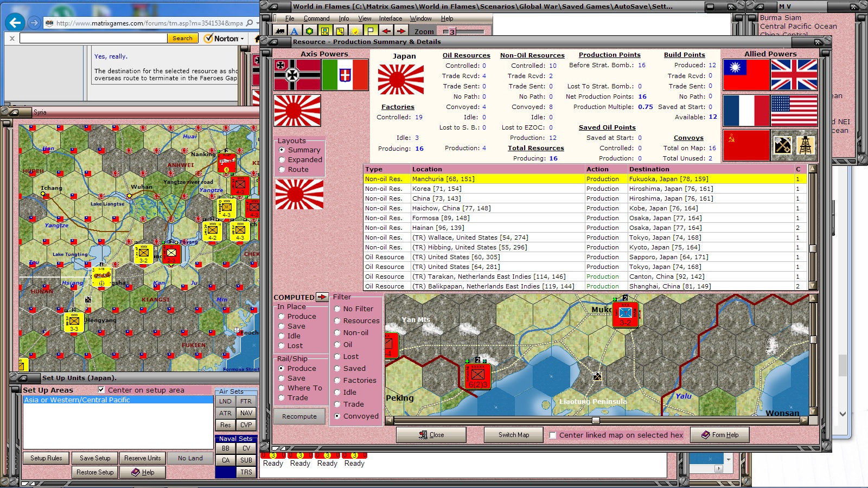
Task: Click the oil derrick icon in Allied Powers panel
Action: click(805, 145)
